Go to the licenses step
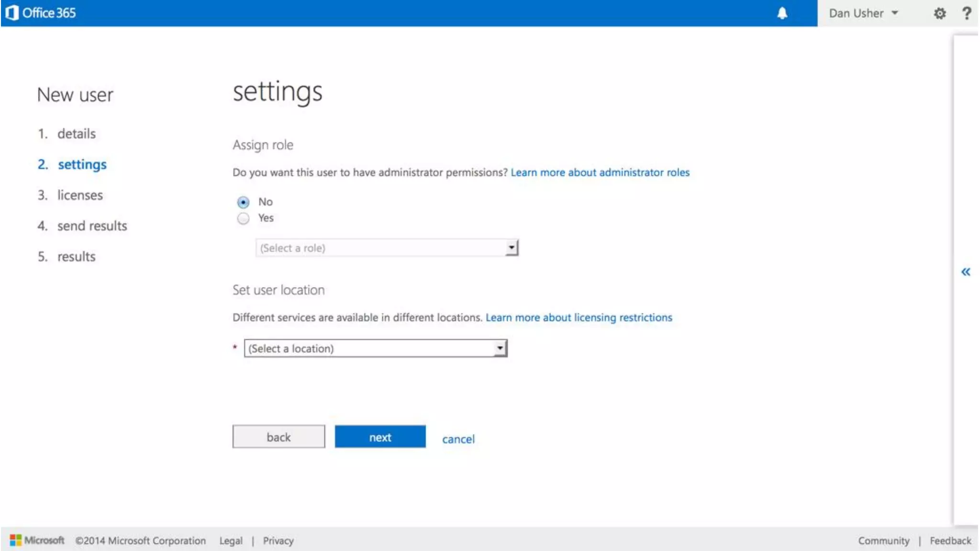The image size is (980, 551). 80,195
